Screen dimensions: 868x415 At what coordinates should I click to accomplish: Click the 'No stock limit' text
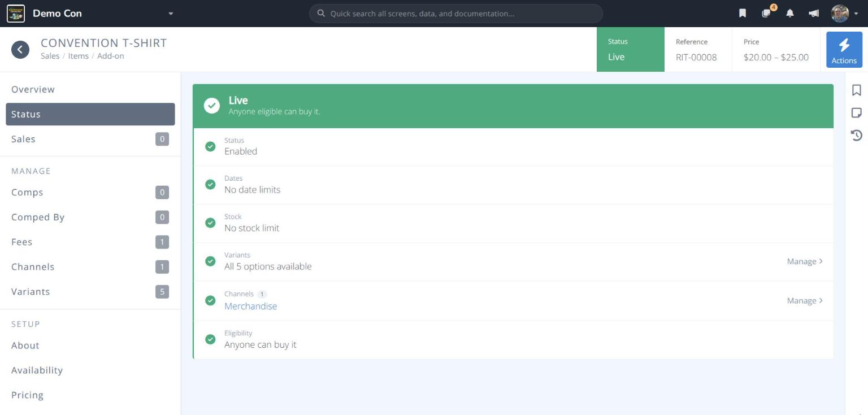pos(252,228)
